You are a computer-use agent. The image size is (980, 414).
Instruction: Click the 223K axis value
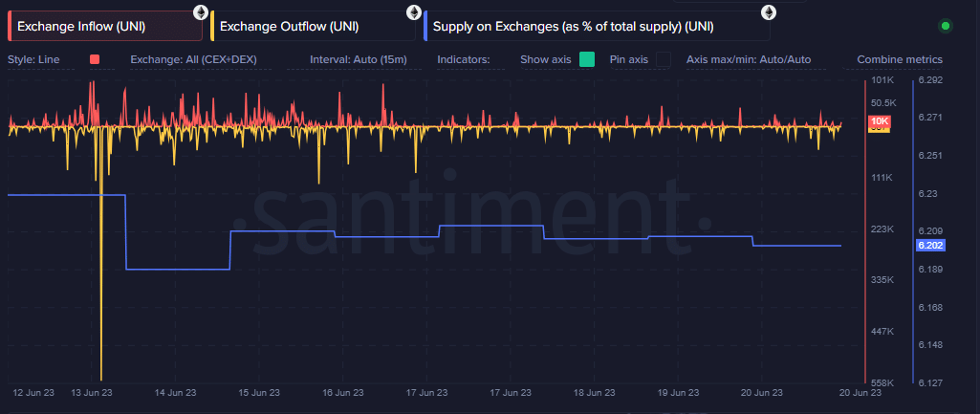coord(882,229)
